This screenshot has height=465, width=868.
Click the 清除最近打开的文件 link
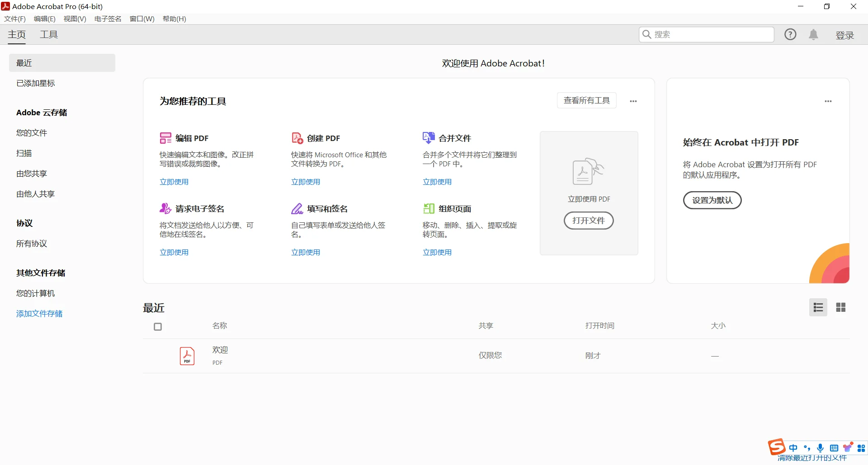coord(812,458)
